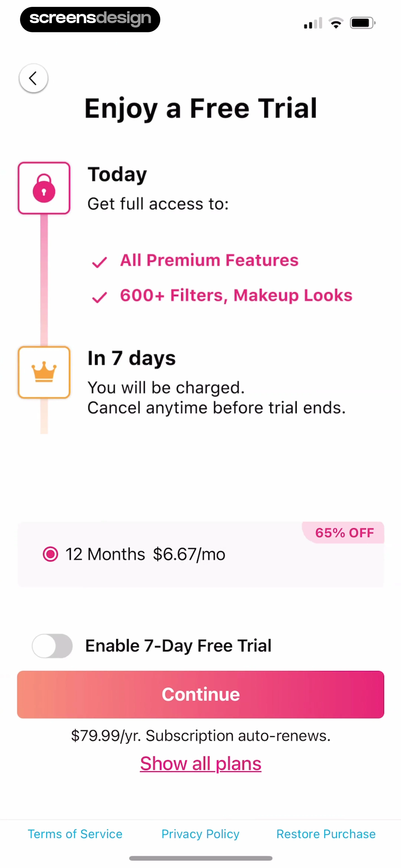Image resolution: width=401 pixels, height=868 pixels.
Task: Tap the back arrow button
Action: [x=33, y=78]
